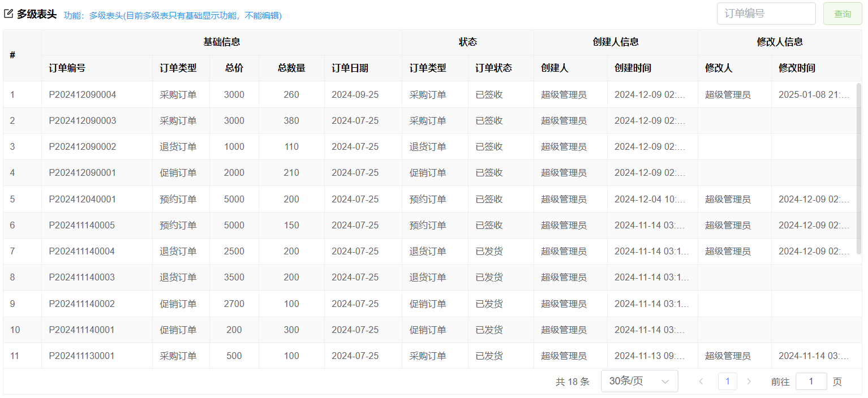Click the previous page arrow in pagination

(701, 382)
